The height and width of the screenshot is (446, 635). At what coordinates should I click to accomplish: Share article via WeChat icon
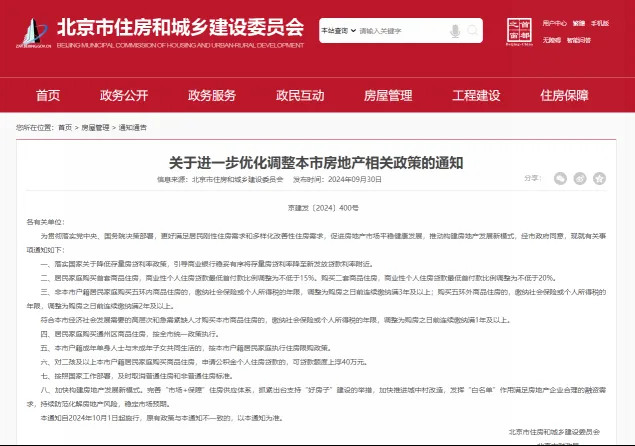click(560, 178)
